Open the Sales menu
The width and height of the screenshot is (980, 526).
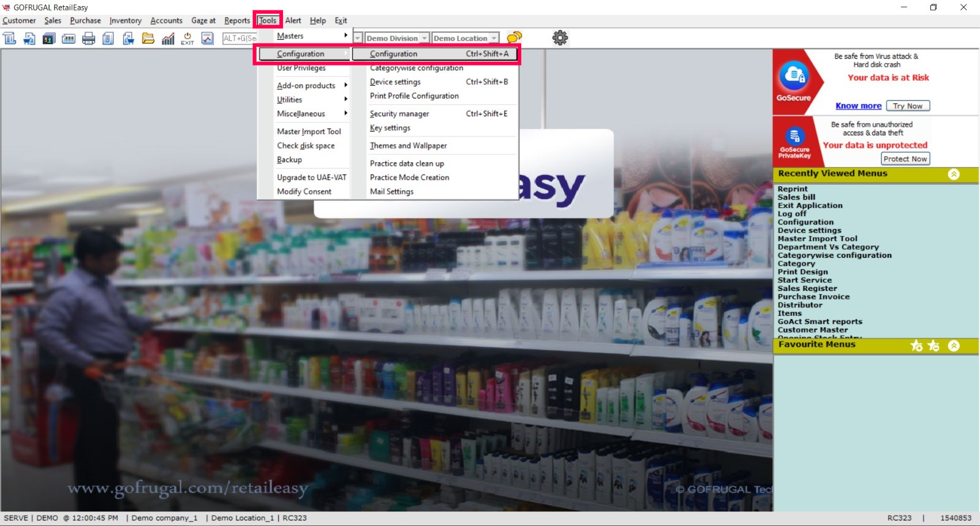(53, 21)
